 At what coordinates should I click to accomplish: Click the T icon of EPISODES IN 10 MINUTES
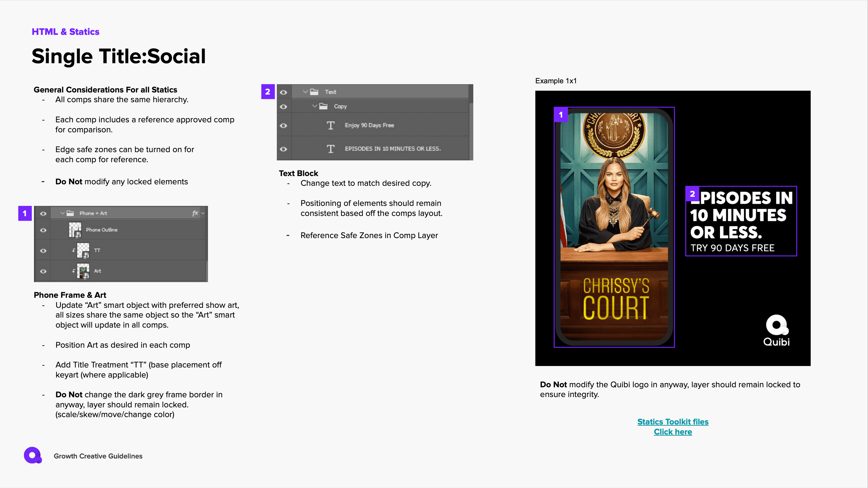click(331, 149)
